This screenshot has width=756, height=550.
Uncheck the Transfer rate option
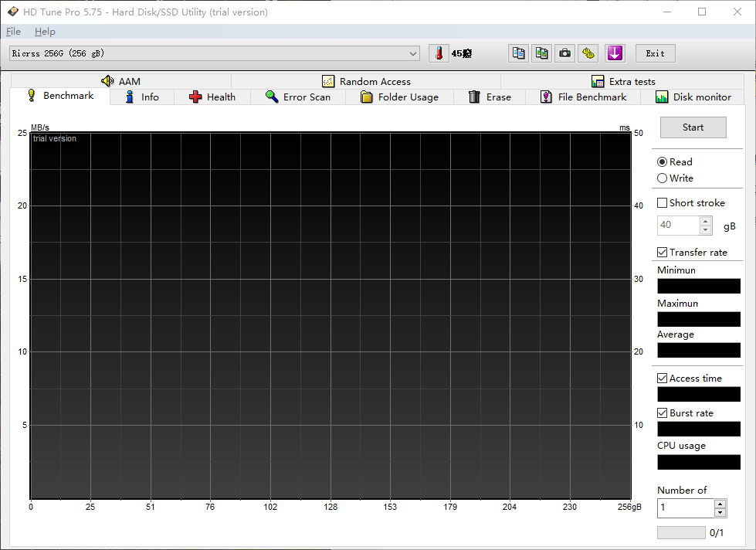click(661, 252)
